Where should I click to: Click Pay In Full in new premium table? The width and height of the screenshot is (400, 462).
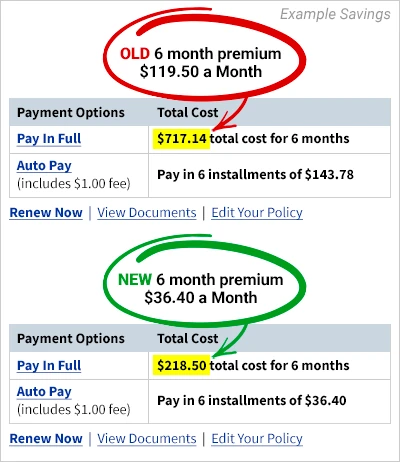click(49, 365)
